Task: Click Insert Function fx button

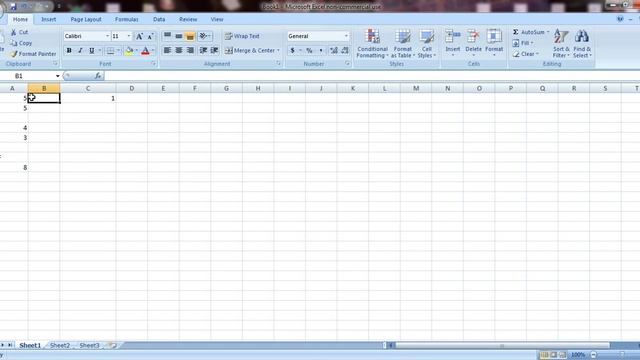Action: click(98, 76)
